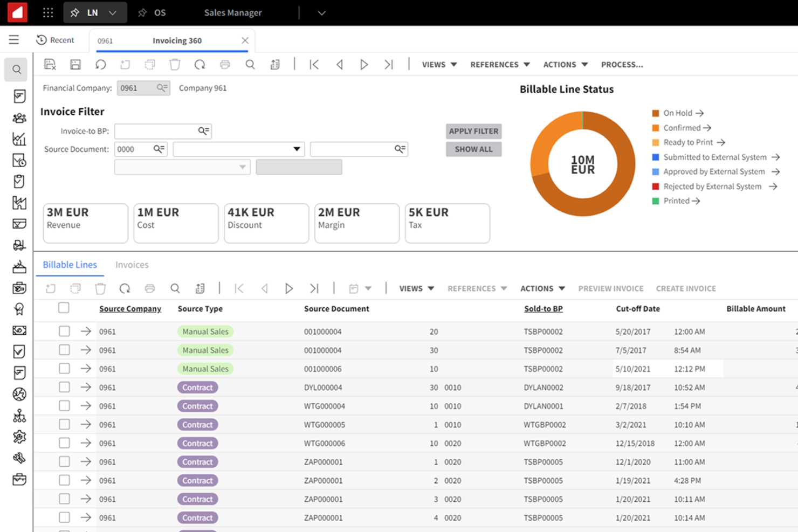
Task: Open the Recent history menu
Action: [x=55, y=40]
